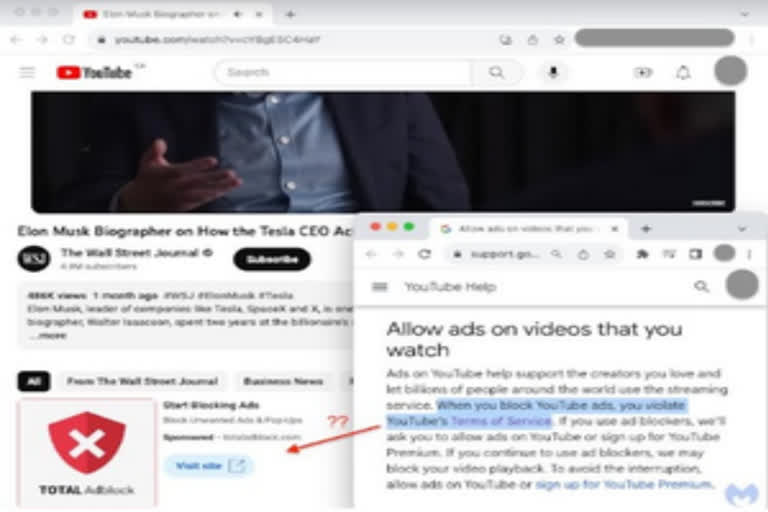Subscribe to The Wall Street Journal
The image size is (768, 512).
(x=272, y=259)
